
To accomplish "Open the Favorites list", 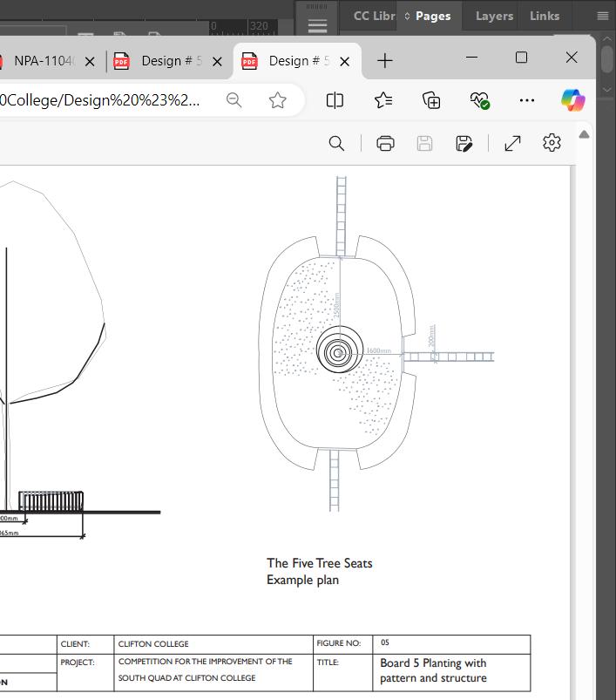I will 383,100.
